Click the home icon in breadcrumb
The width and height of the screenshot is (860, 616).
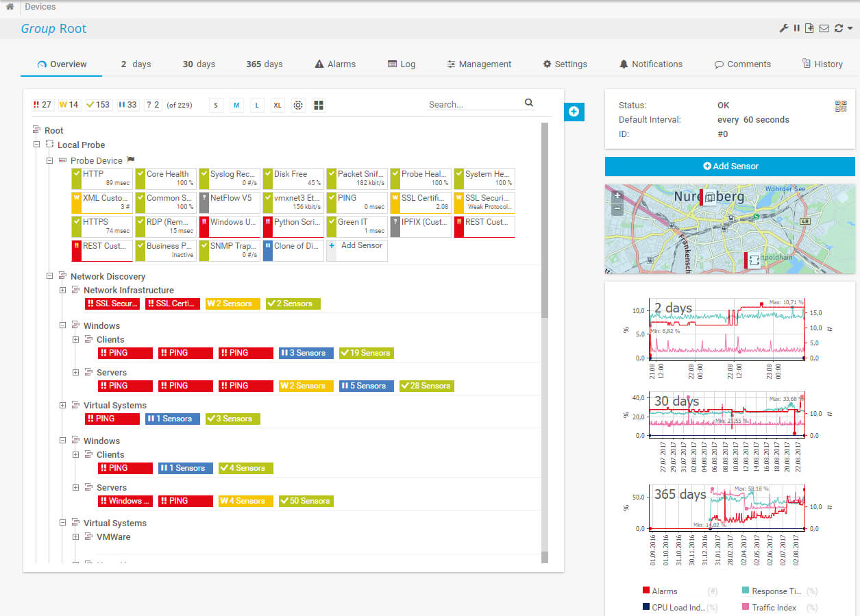[10, 7]
